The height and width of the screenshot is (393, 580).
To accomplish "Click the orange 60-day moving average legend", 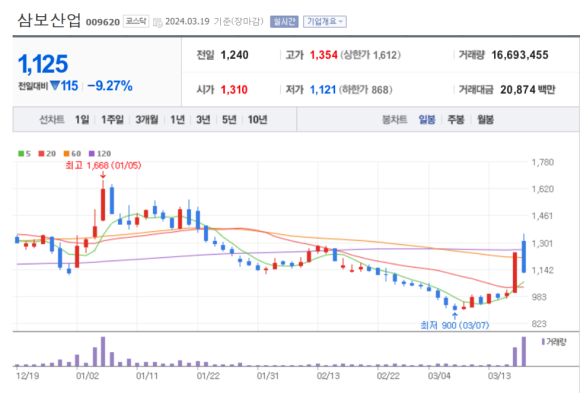I will (72, 153).
